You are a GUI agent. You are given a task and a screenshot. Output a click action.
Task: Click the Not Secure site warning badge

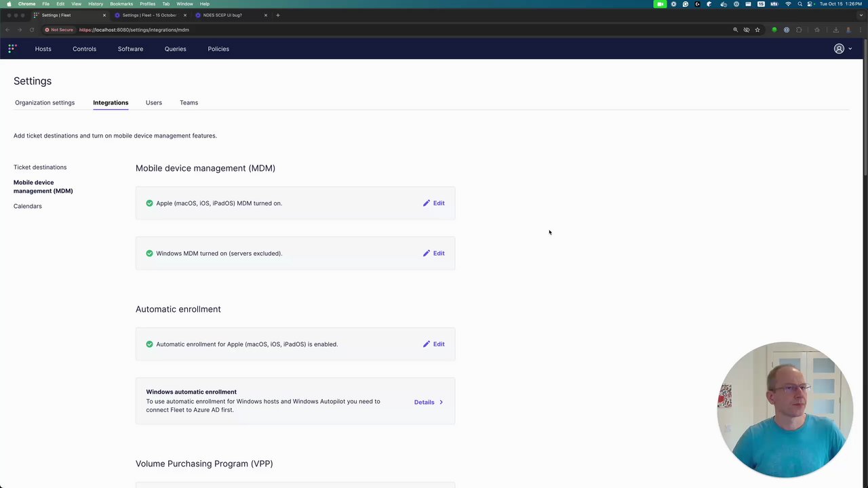(59, 30)
